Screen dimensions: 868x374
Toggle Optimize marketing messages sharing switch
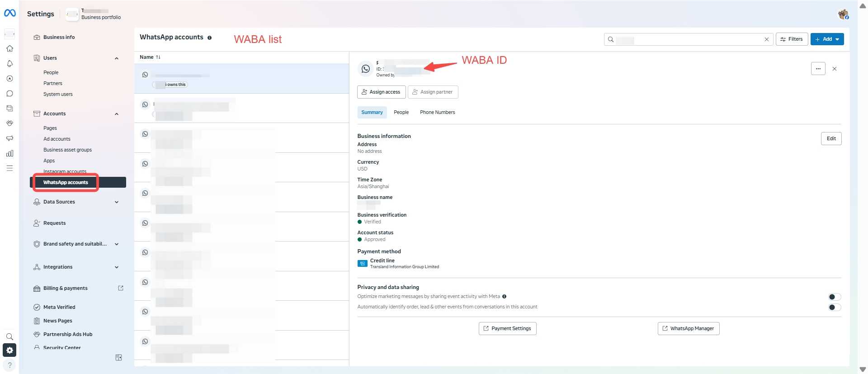click(x=834, y=297)
